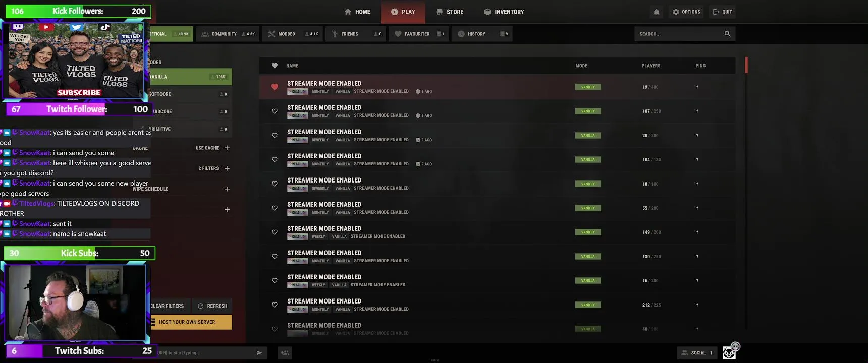Viewport: 868px width, 363px height.
Task: Click the wipe clock icon on the 104/125 row
Action: coord(418,164)
